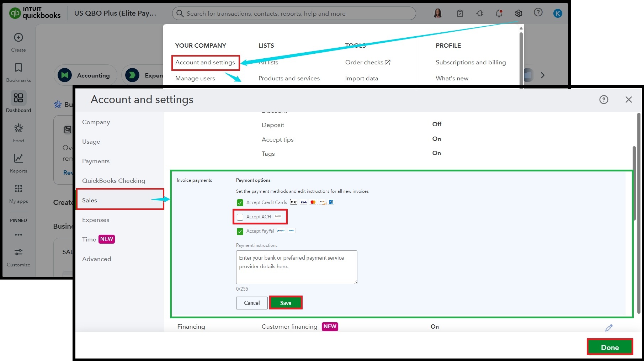
Task: Click the pinned ellipsis icon
Action: coord(18,235)
